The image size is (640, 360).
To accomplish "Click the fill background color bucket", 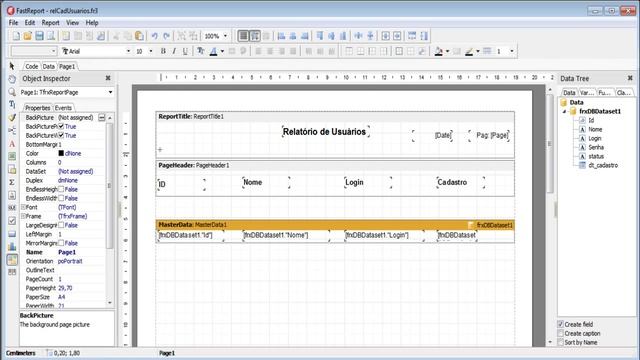I will [439, 51].
